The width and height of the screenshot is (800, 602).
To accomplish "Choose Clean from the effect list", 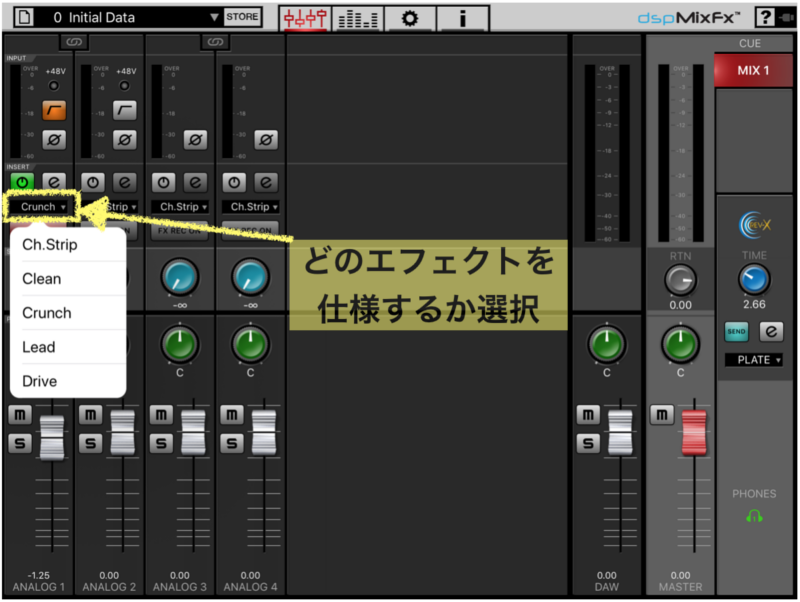I will 68,279.
